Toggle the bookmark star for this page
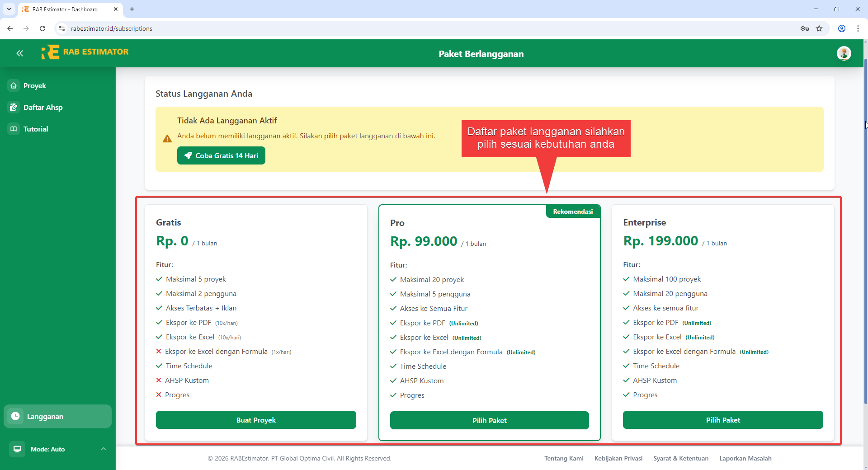 tap(820, 28)
